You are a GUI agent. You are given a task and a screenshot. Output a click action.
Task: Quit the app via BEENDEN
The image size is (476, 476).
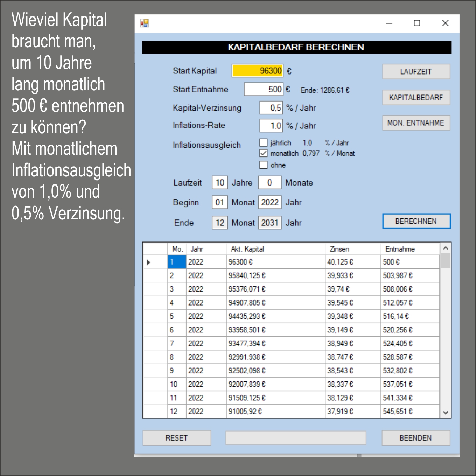click(415, 438)
